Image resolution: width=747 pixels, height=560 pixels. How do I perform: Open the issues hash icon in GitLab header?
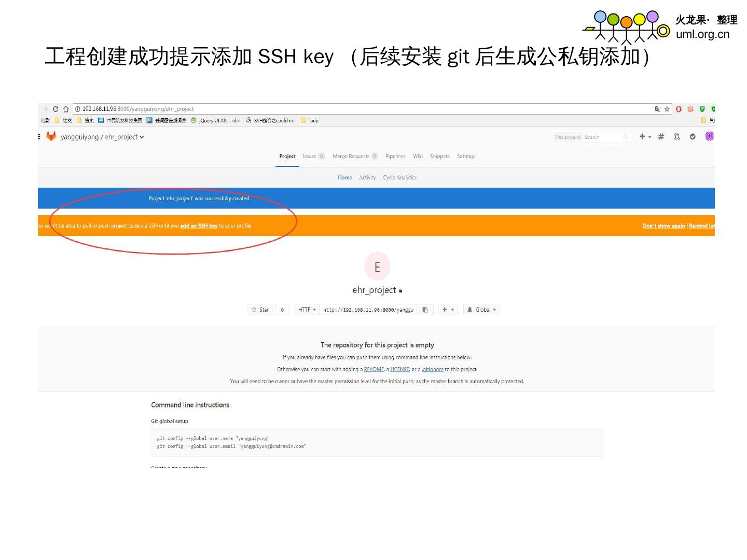[x=661, y=136]
